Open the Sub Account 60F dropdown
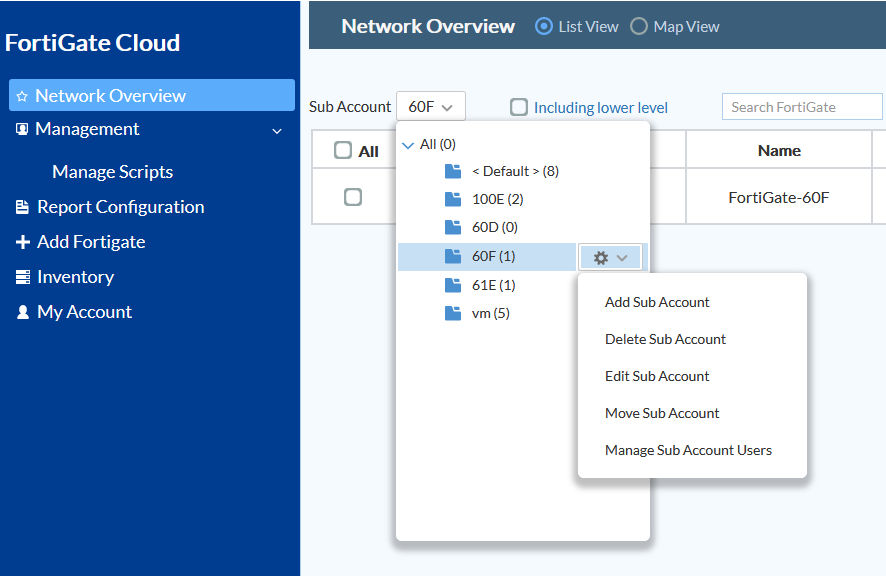 [431, 106]
